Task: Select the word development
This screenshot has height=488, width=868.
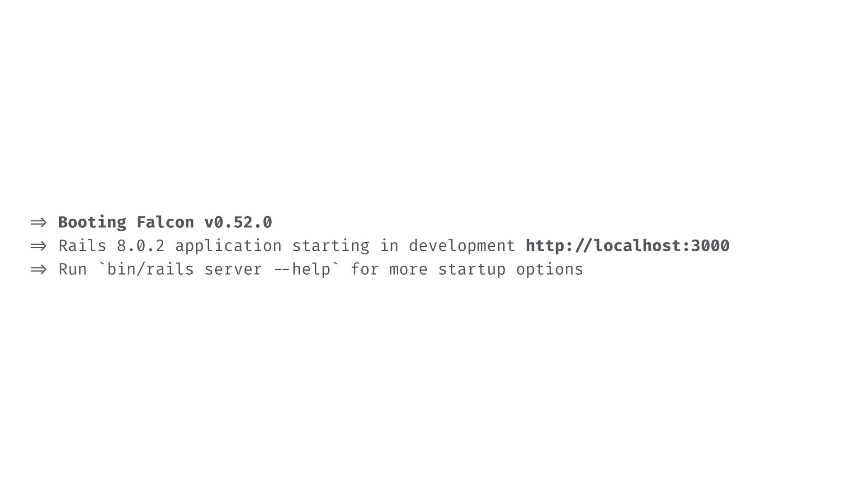Action: coord(462,246)
